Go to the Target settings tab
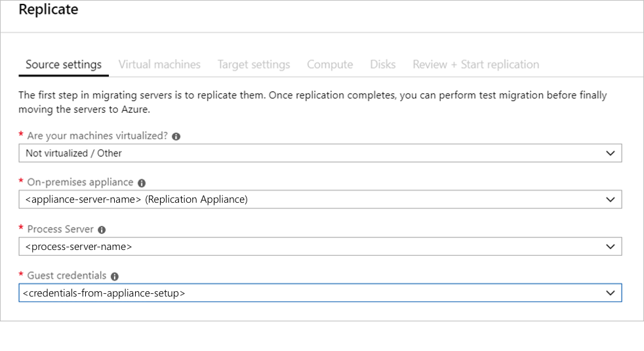This screenshot has height=351, width=644. (254, 64)
